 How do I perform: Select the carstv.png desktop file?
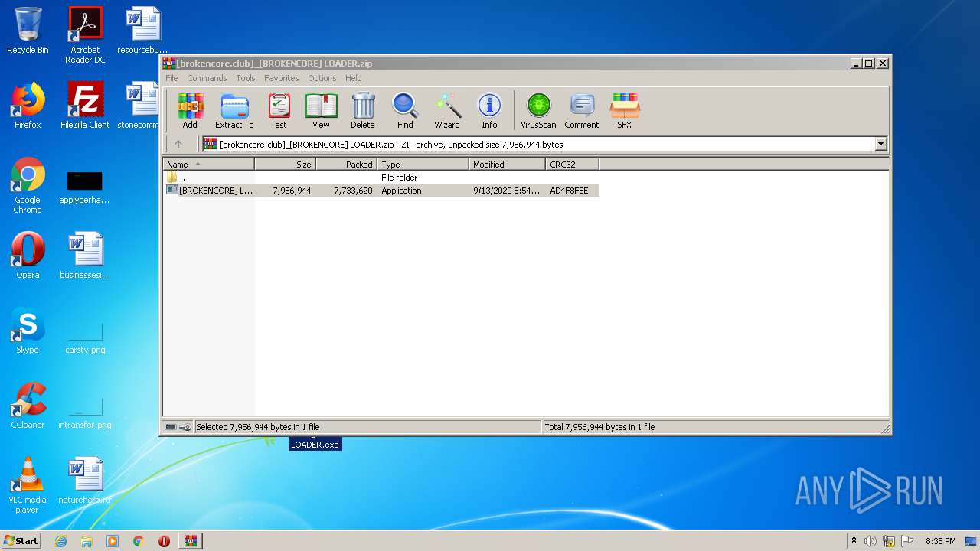coord(85,337)
